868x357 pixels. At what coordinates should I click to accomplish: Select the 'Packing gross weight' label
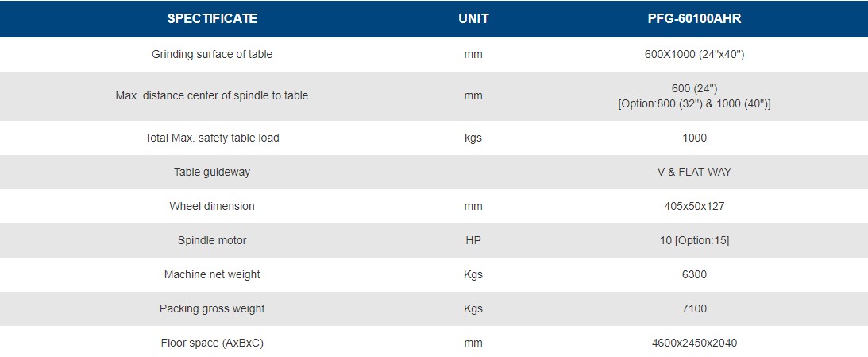[x=212, y=308]
